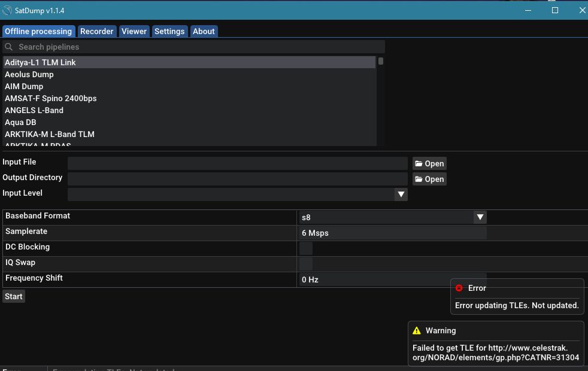Toggle the DC Blocking checkbox
This screenshot has width=588, height=371.
pyautogui.click(x=305, y=248)
